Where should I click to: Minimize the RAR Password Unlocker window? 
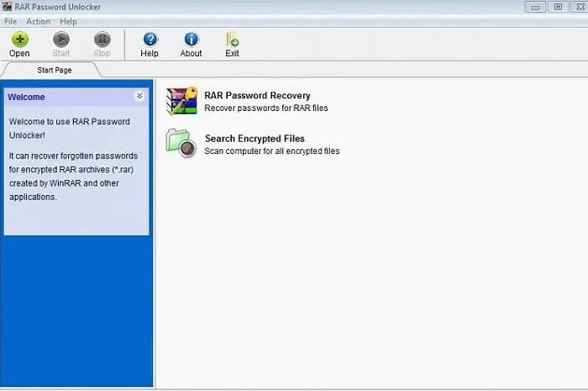click(535, 7)
